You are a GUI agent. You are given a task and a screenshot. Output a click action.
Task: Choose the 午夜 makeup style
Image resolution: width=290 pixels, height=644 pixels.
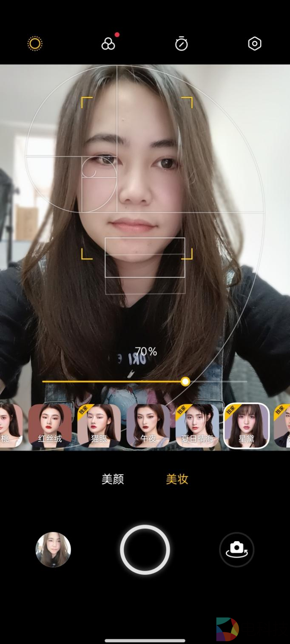pos(148,426)
